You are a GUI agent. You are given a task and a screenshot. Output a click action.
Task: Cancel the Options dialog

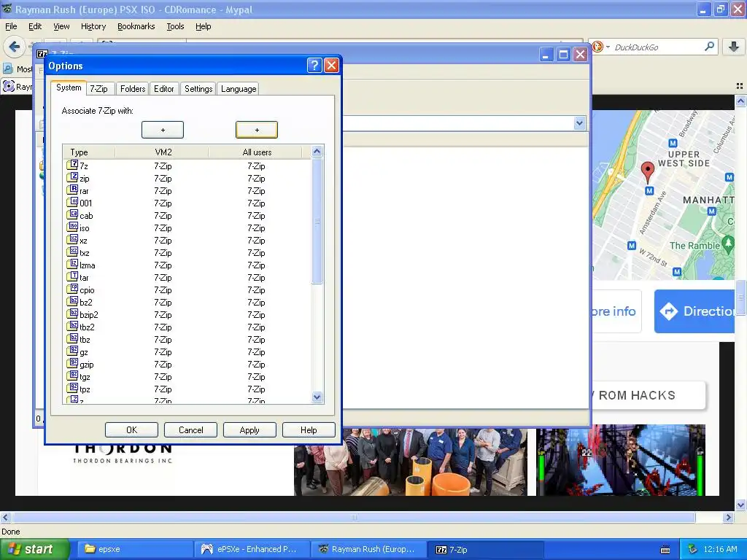190,430
